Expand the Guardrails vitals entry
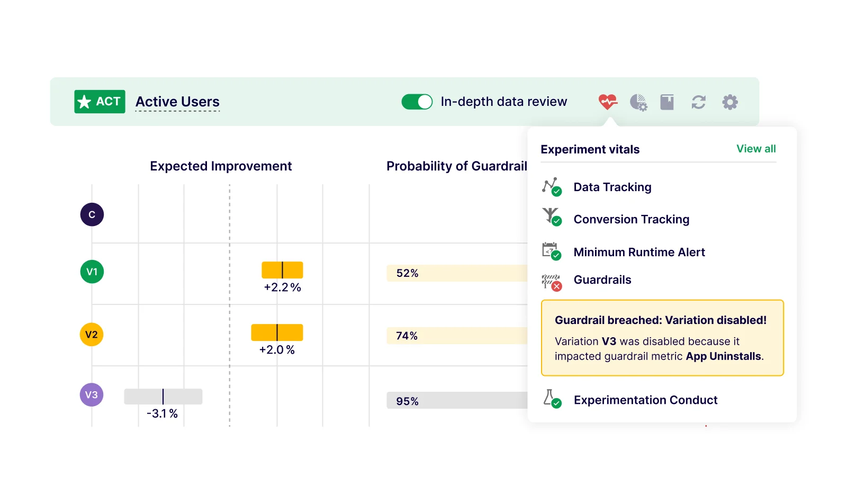Viewport: 847px width, 504px height. coord(602,280)
